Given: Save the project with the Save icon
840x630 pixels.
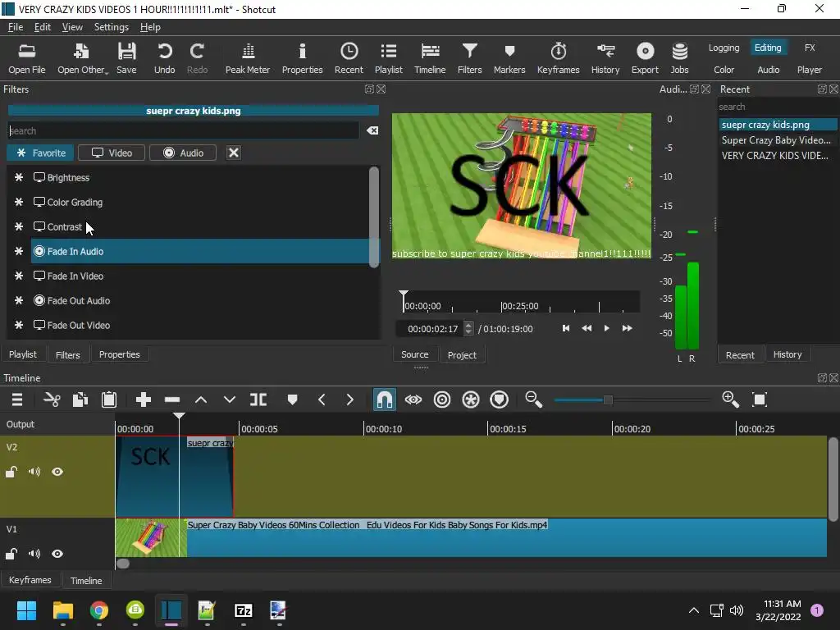Looking at the screenshot, I should (126, 58).
